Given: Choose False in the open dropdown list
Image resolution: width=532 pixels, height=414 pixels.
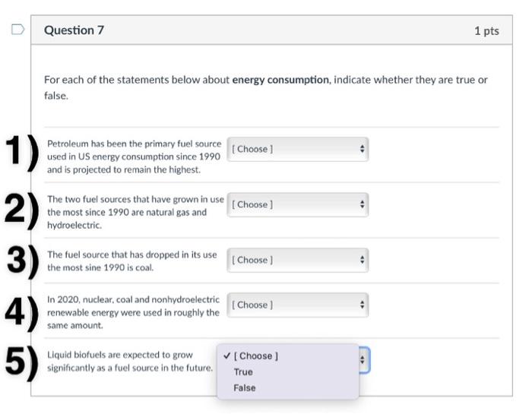Looking at the screenshot, I should click(245, 388).
